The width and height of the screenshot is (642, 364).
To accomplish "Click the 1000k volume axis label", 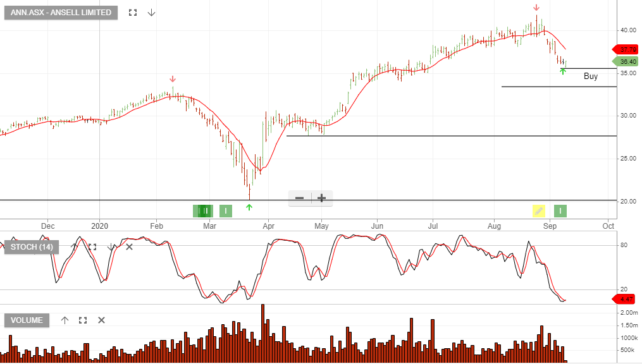I will click(x=629, y=338).
